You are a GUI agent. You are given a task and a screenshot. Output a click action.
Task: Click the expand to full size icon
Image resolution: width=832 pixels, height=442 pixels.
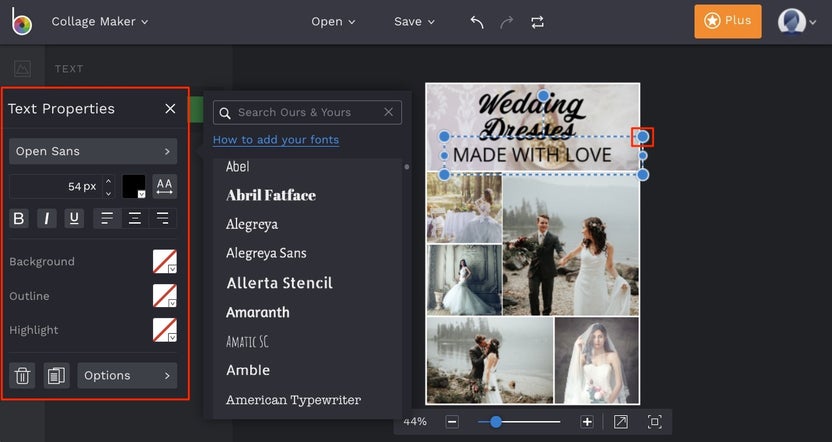pos(621,422)
